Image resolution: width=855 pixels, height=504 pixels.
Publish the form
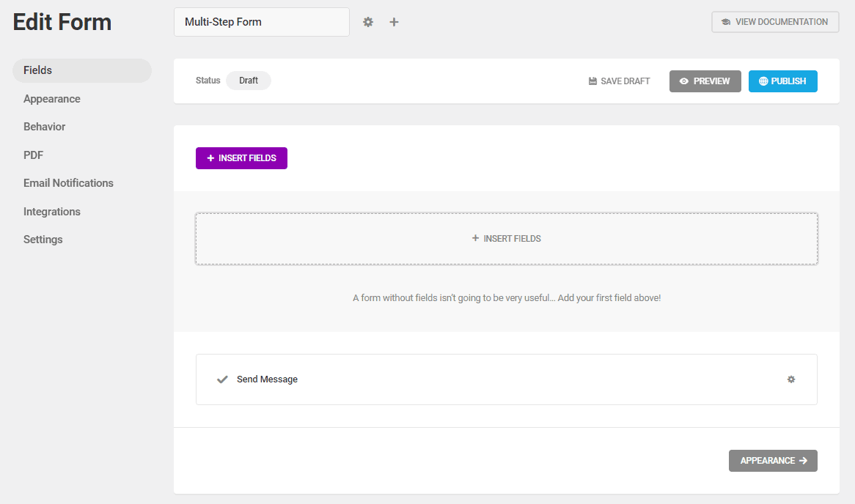tap(783, 81)
